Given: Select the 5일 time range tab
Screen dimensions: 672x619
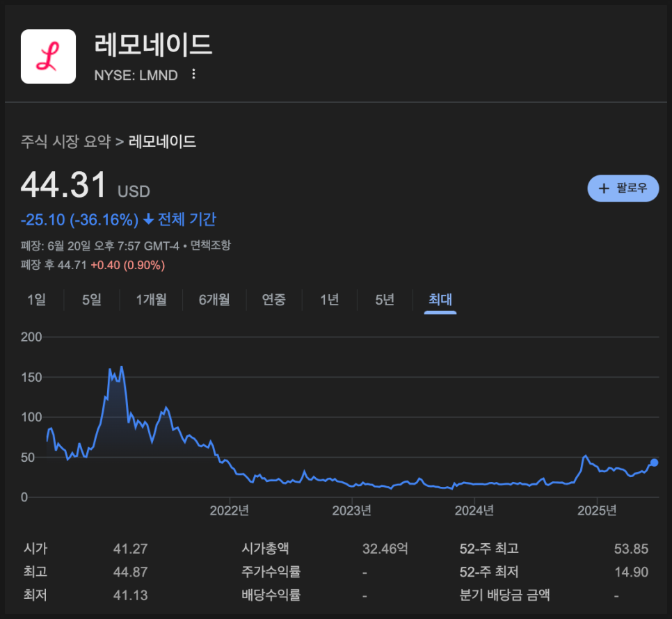Looking at the screenshot, I should click(x=92, y=300).
